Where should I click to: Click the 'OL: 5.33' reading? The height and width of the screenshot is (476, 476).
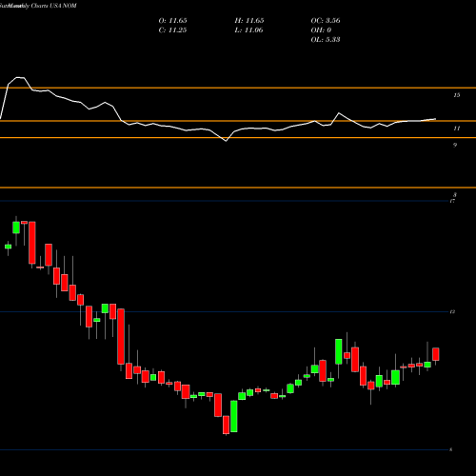(x=326, y=40)
